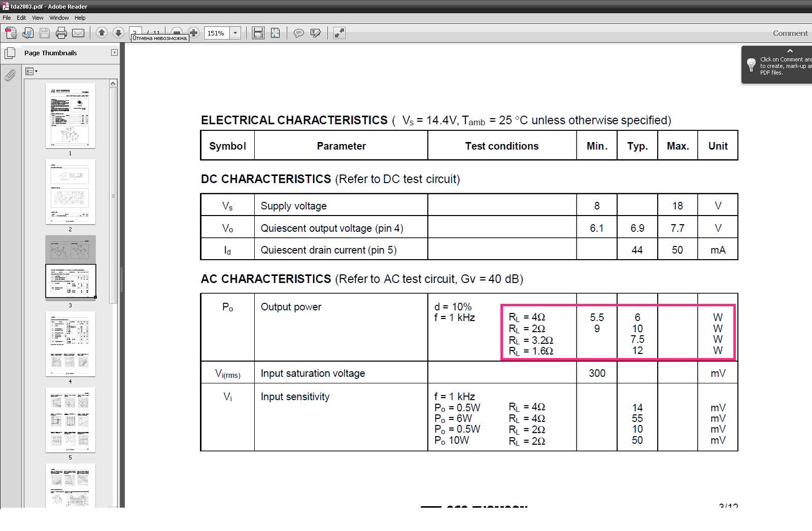Select the page 5 thumbnail
Viewport: 812px width, 531px height.
click(71, 420)
